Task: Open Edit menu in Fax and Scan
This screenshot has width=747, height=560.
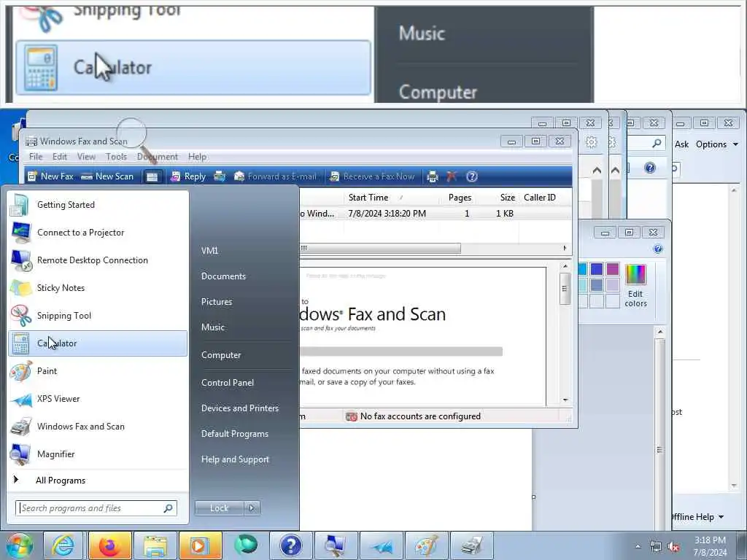Action: 60,157
